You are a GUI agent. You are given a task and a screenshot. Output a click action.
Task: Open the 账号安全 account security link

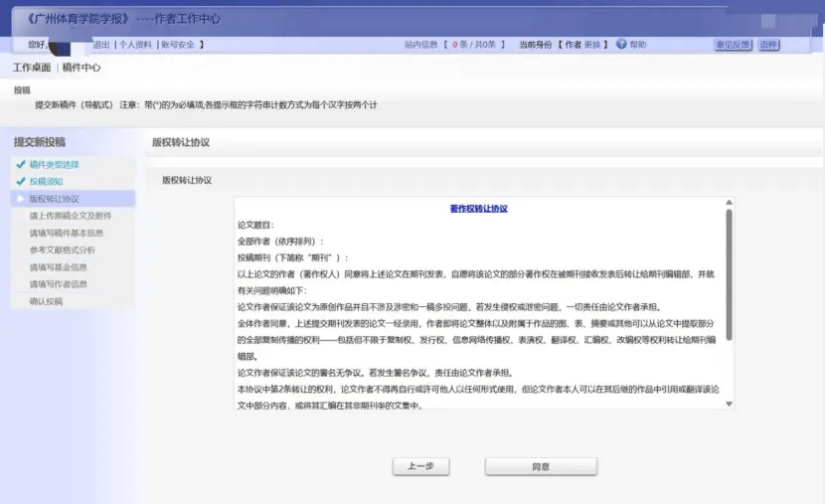(177, 45)
